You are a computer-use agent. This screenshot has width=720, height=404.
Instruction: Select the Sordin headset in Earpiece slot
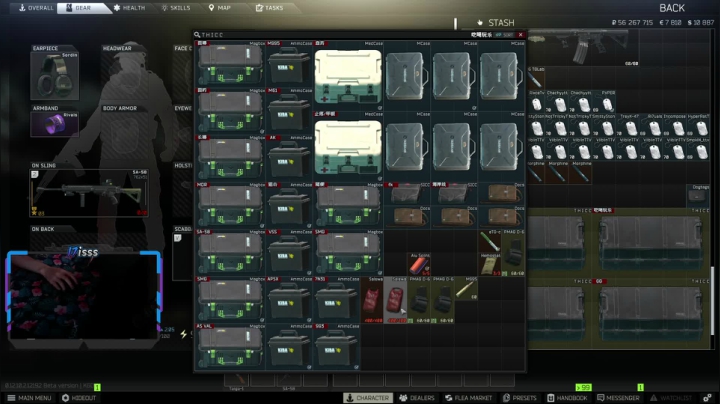pyautogui.click(x=55, y=76)
